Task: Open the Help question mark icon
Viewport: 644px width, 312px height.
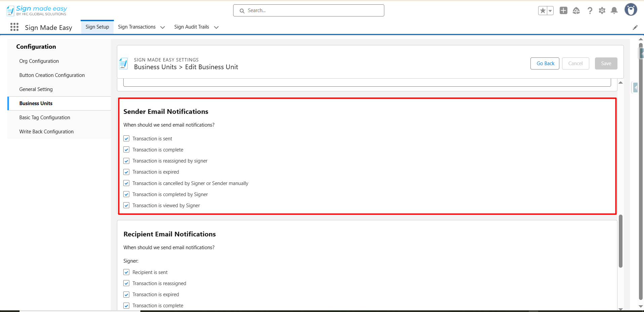Action: 590,11
